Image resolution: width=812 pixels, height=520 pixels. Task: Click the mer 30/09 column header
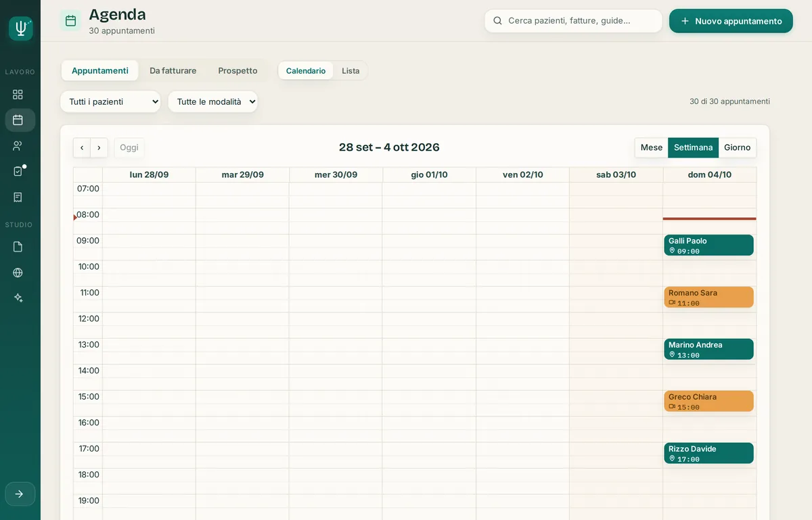click(336, 174)
